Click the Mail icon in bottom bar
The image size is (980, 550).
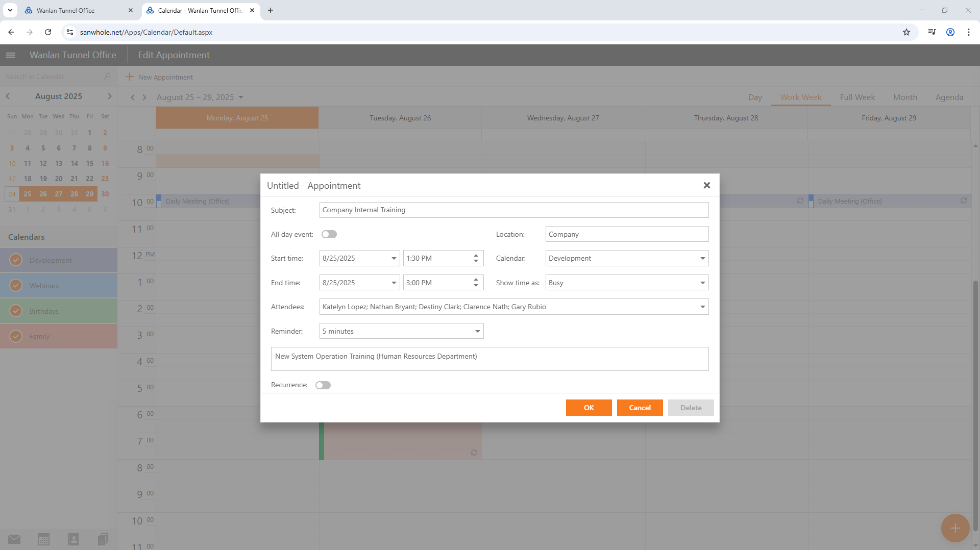coord(14,539)
